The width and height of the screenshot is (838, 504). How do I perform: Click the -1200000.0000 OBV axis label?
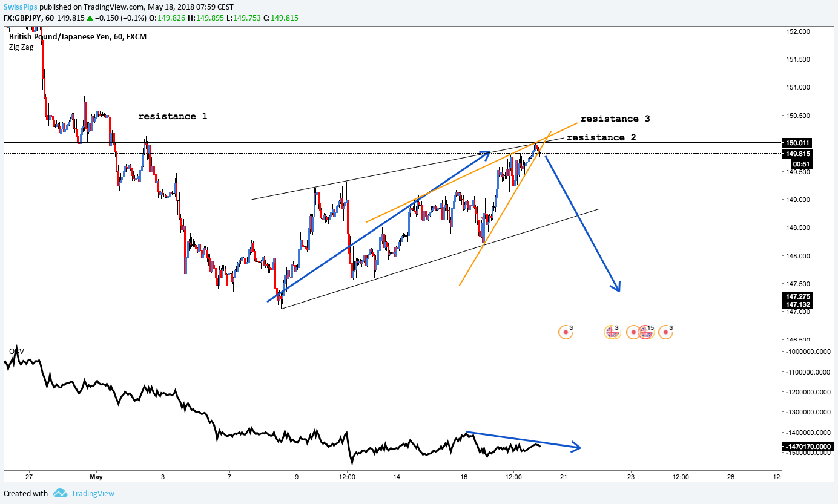(x=810, y=392)
